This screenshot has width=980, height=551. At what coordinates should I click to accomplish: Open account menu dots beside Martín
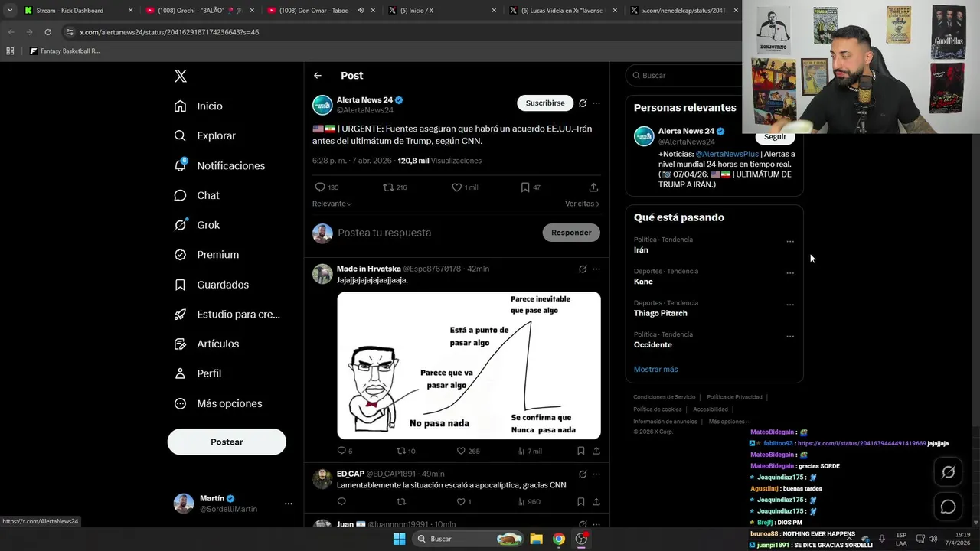click(x=289, y=504)
